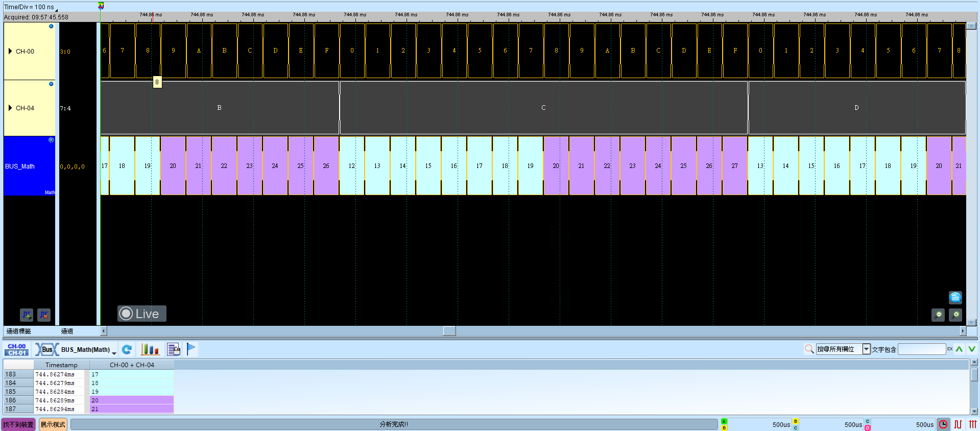Toggle the Live capture button
The height and width of the screenshot is (431, 980).
pyautogui.click(x=142, y=314)
